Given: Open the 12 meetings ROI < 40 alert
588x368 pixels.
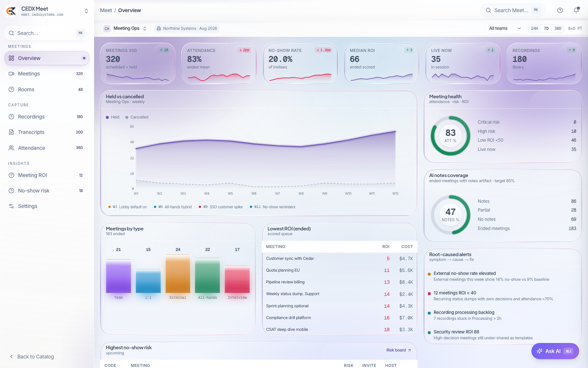Looking at the screenshot, I should (503, 296).
